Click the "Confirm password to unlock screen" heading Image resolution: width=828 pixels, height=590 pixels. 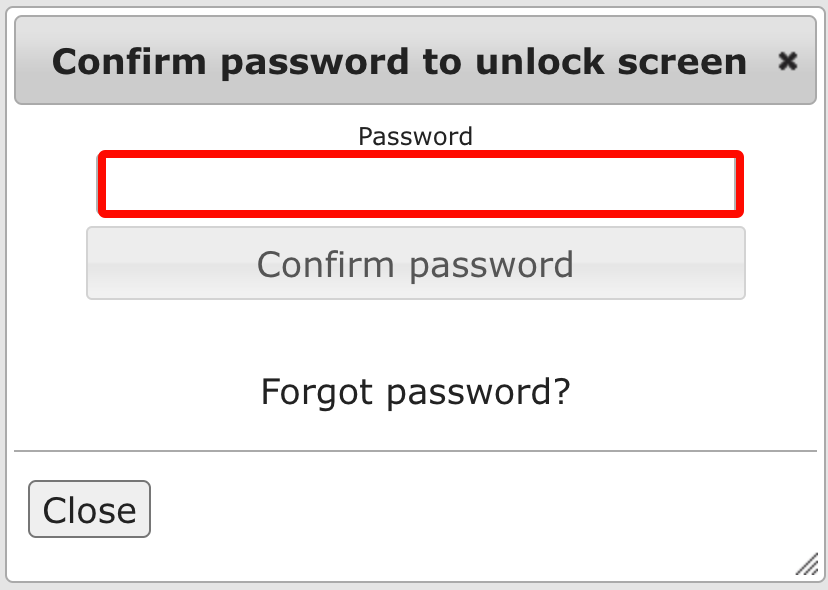(x=399, y=62)
